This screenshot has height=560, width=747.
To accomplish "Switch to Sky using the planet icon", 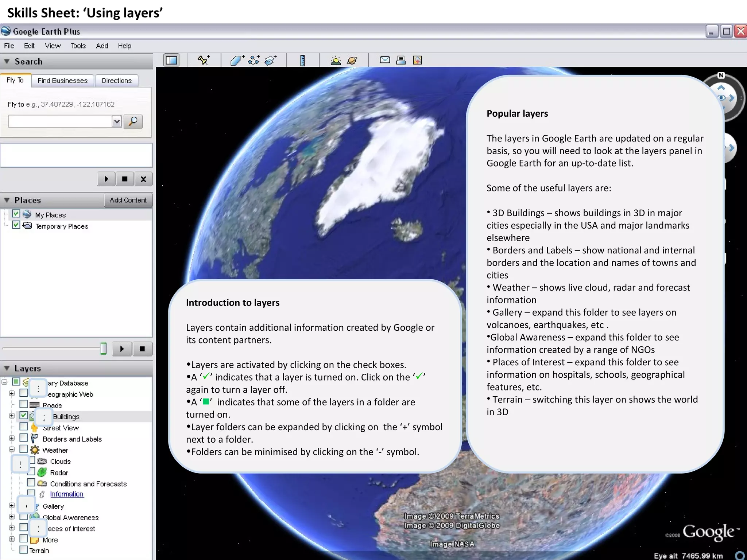I will (x=352, y=60).
